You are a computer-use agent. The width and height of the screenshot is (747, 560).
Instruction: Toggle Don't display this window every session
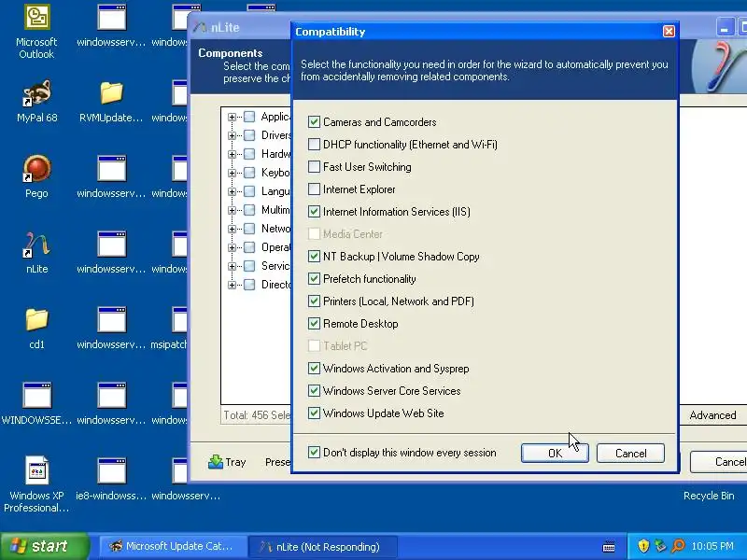tap(314, 453)
